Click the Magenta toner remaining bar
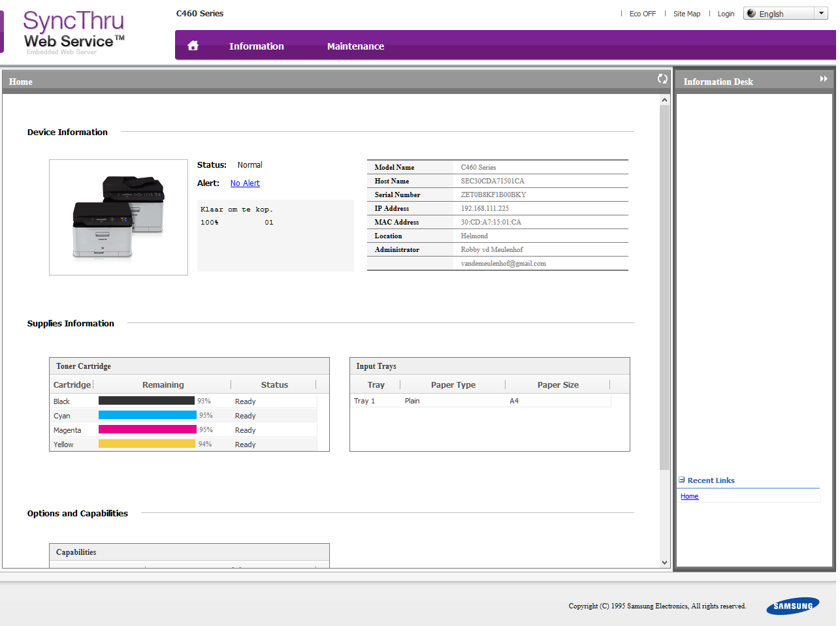Screen dimensions: 840x626 (x=148, y=430)
